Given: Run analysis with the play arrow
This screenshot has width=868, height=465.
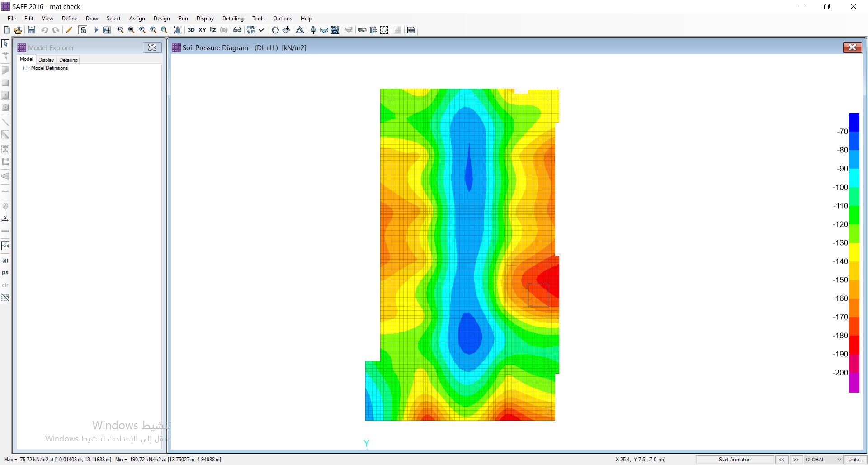Looking at the screenshot, I should coord(96,30).
